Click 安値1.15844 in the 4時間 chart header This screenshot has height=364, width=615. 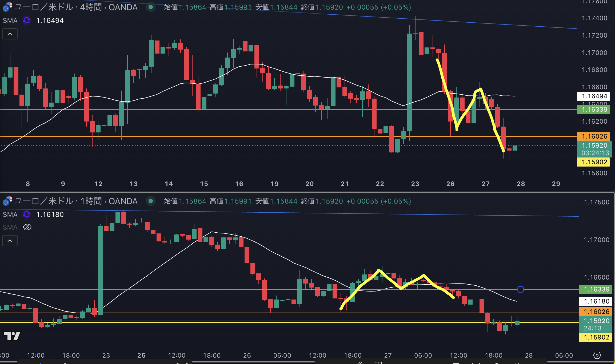[x=276, y=7]
